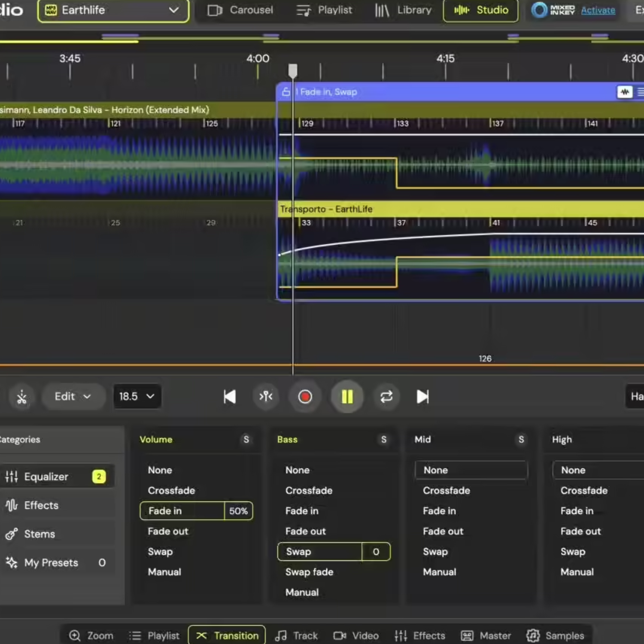644x644 pixels.
Task: Solo the Volume band
Action: click(x=246, y=439)
